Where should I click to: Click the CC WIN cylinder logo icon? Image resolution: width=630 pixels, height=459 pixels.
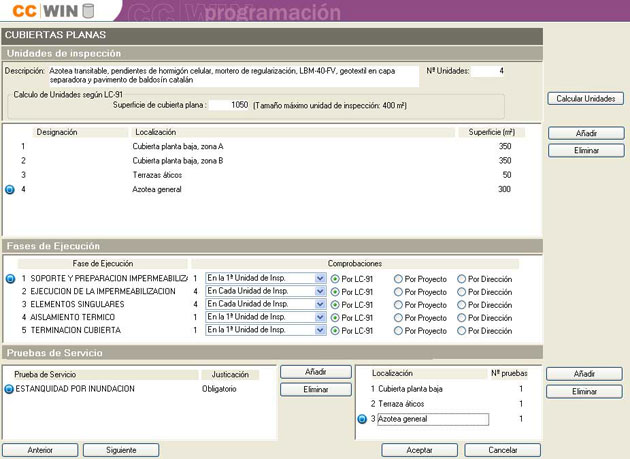[88, 11]
